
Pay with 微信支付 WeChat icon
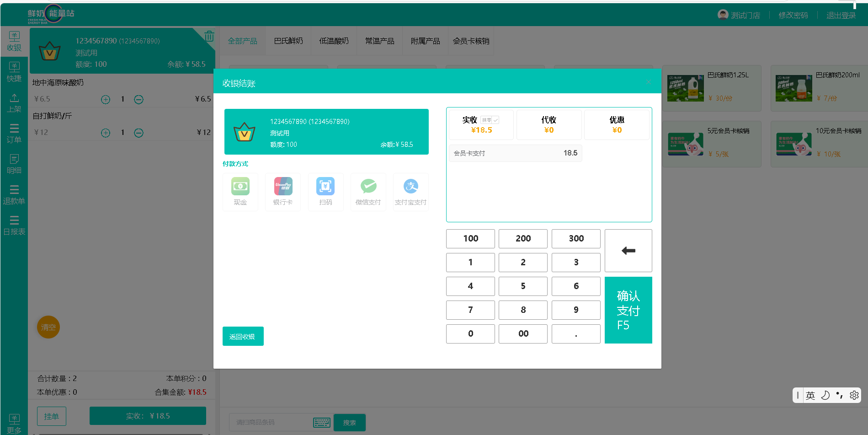coord(368,191)
